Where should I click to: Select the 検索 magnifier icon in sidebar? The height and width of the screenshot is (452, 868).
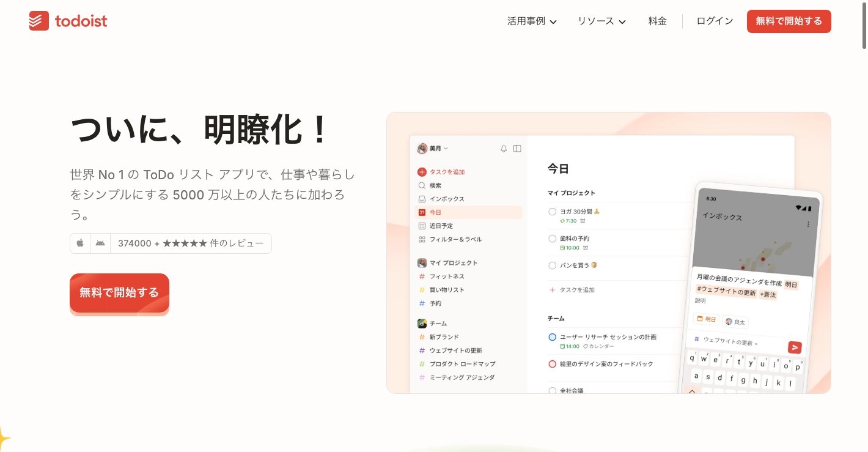422,185
